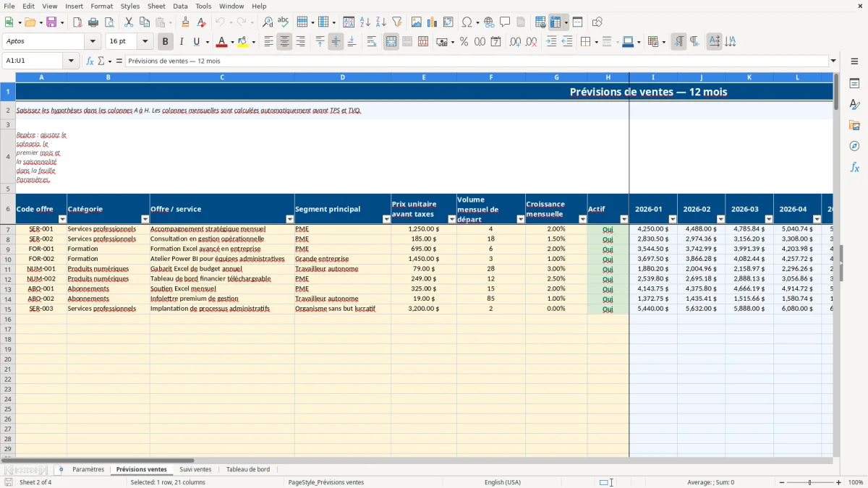Open Find and Replace icon

(x=268, y=22)
